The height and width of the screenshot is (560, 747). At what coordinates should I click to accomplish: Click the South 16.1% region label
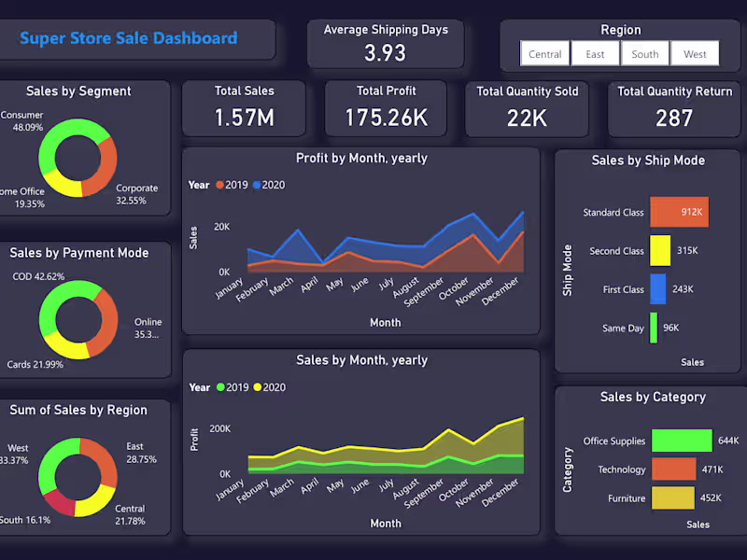pos(25,520)
